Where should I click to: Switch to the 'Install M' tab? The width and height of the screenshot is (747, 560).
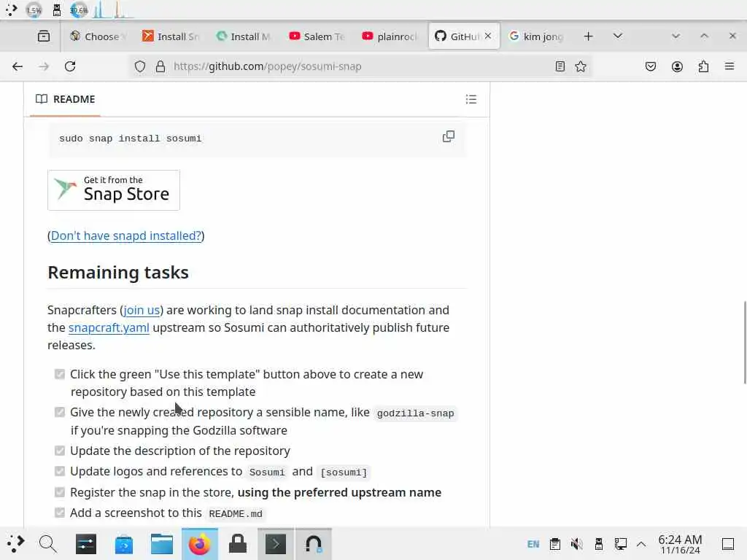(245, 36)
